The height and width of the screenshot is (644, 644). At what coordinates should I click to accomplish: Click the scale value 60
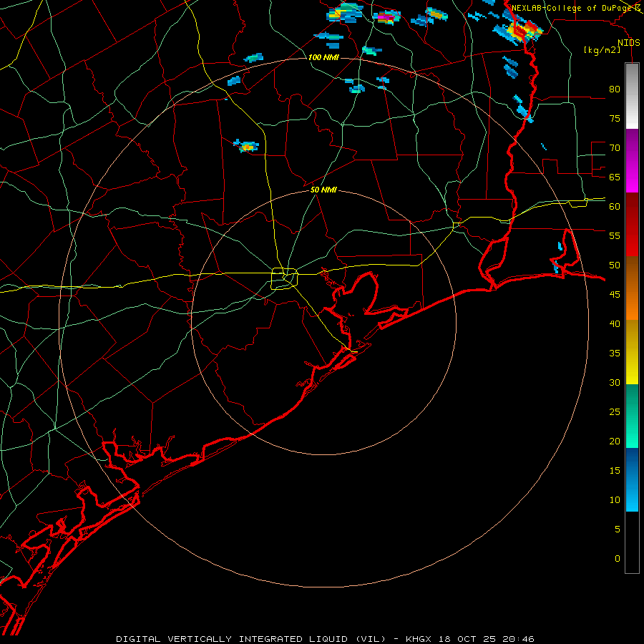coord(615,207)
